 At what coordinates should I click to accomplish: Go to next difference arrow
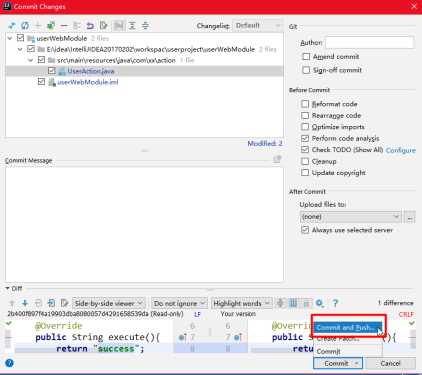25,303
